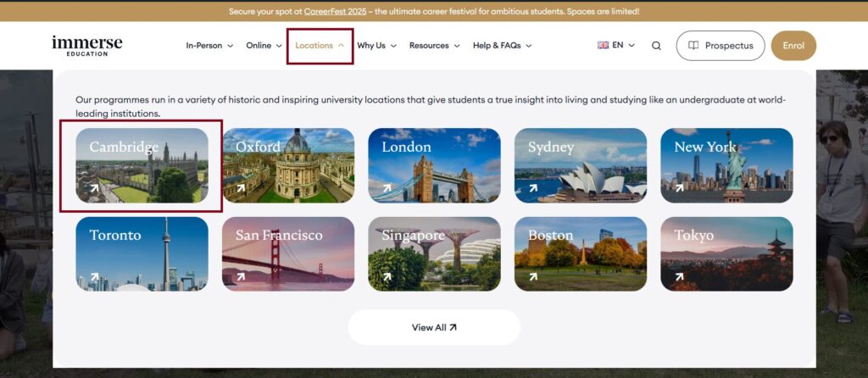This screenshot has width=868, height=378.
Task: Click the arrow icon on Sydney card
Action: [532, 188]
